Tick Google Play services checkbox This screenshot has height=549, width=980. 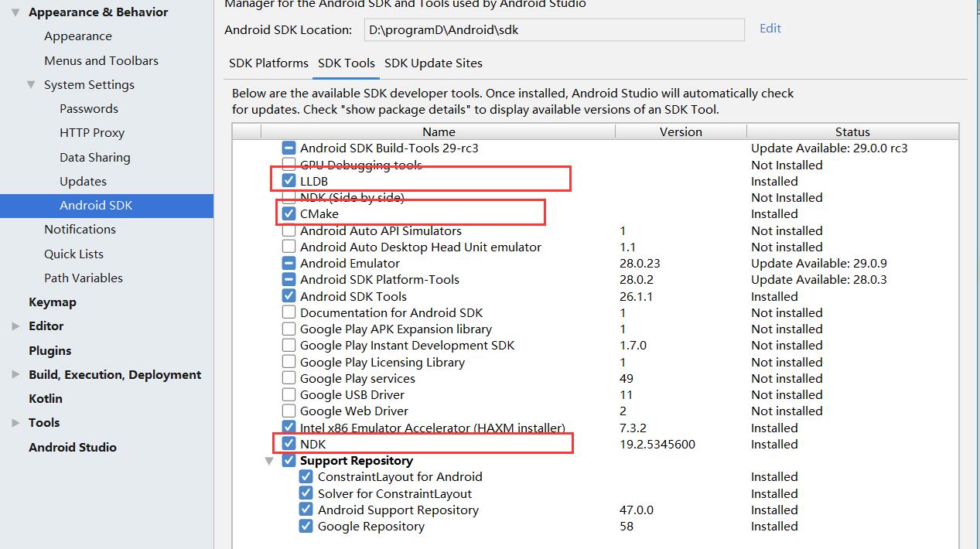tap(289, 378)
